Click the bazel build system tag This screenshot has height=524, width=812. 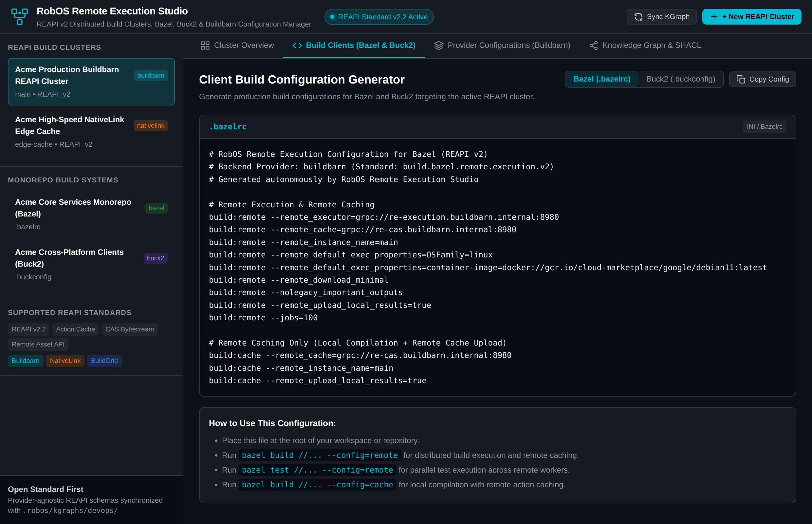(156, 208)
